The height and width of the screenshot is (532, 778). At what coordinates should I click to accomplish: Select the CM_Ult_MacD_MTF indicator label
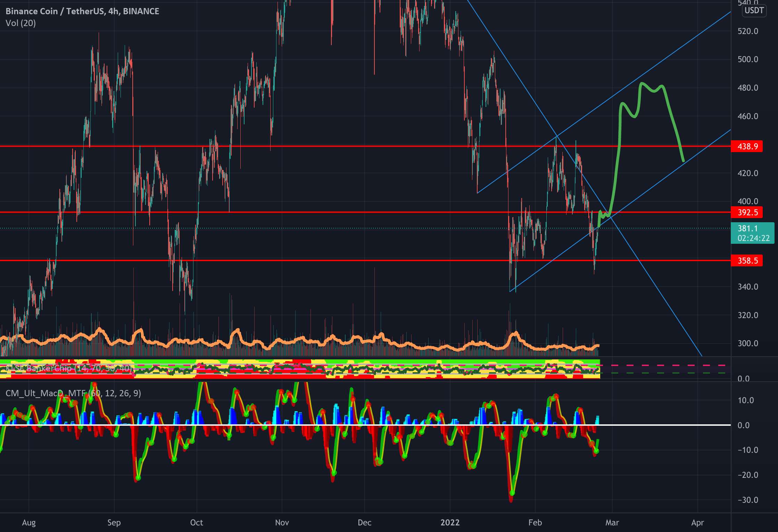point(73,393)
